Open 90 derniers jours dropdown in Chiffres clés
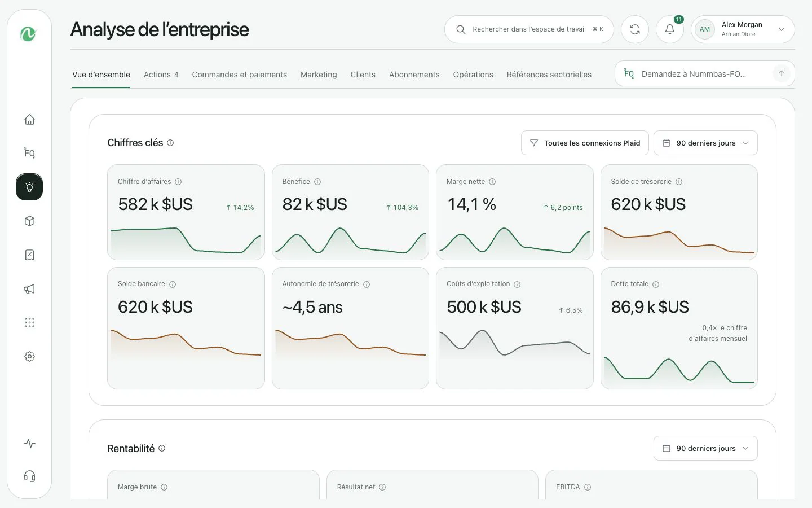 click(x=705, y=143)
